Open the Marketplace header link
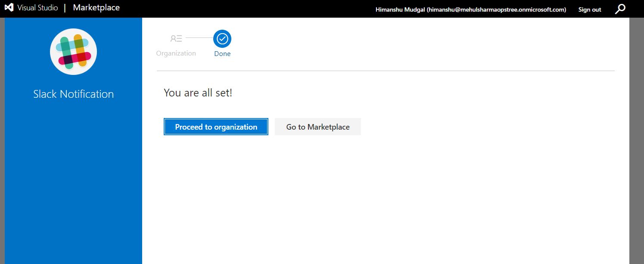This screenshot has height=264, width=644. pyautogui.click(x=96, y=8)
